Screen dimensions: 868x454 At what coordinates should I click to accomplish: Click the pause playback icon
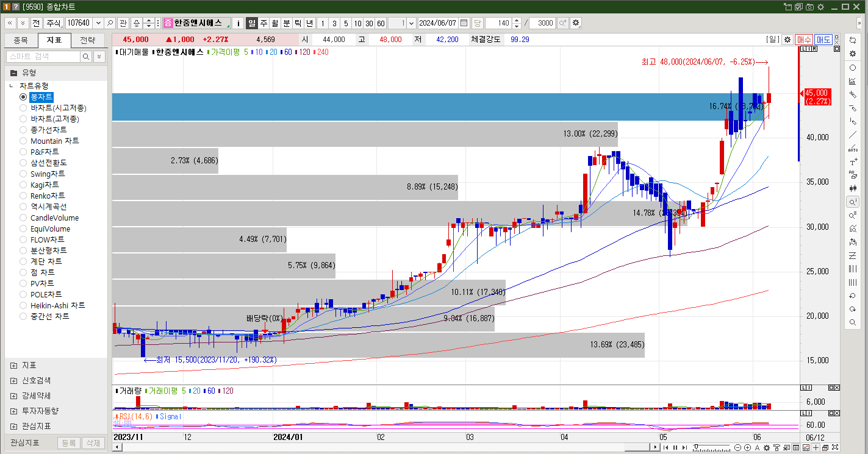pos(675,448)
